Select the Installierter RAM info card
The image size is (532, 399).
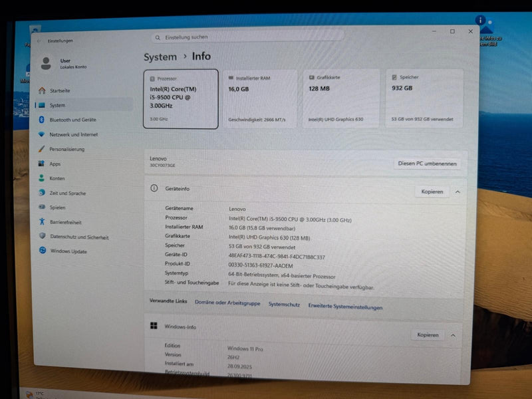[260, 98]
